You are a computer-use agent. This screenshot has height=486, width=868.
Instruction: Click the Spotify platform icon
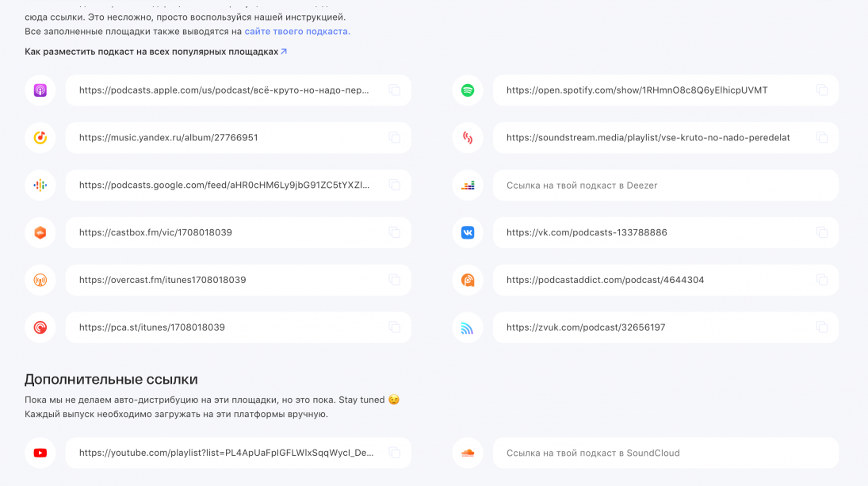pos(468,90)
